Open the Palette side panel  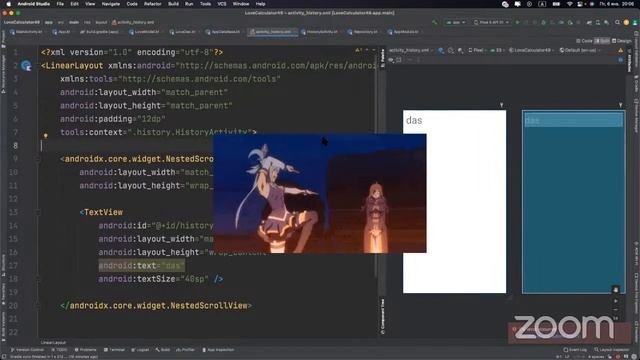tap(382, 58)
